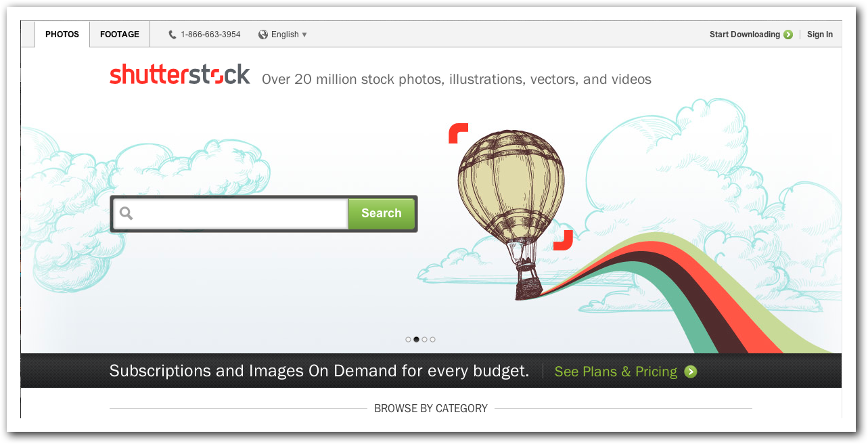Click the phone icon beside 1-866-663-3954
This screenshot has width=868, height=444.
click(x=173, y=35)
